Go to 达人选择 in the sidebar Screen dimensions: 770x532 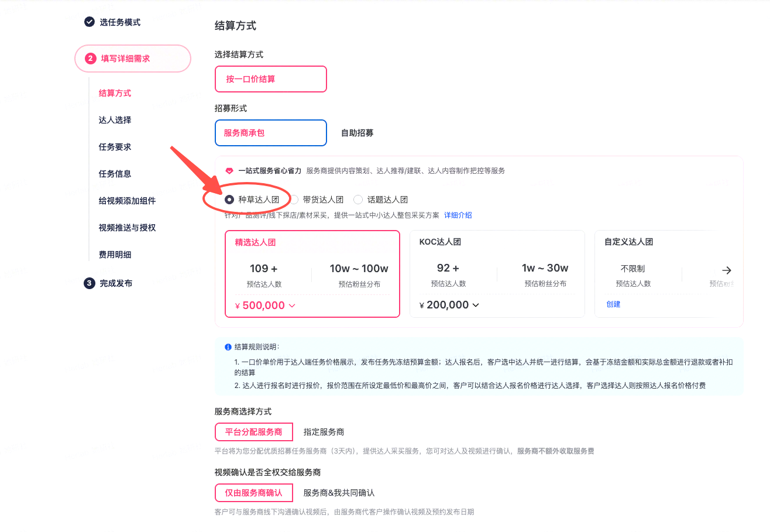pos(115,120)
